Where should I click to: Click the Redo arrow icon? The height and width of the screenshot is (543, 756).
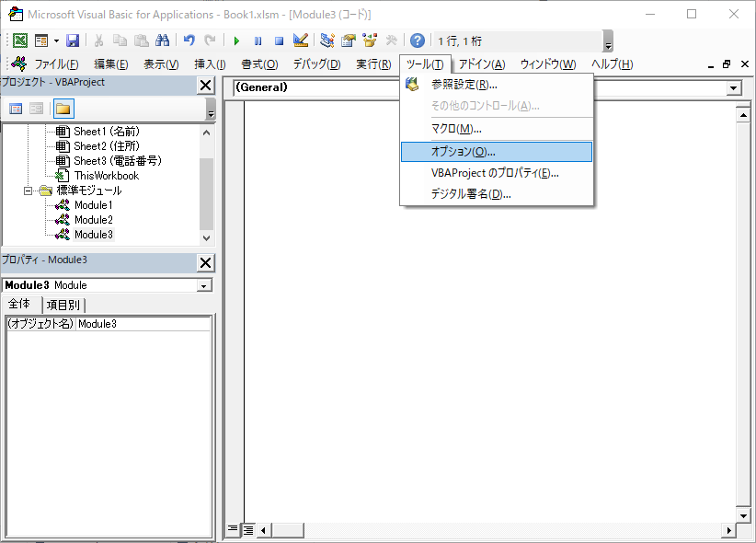click(x=210, y=40)
